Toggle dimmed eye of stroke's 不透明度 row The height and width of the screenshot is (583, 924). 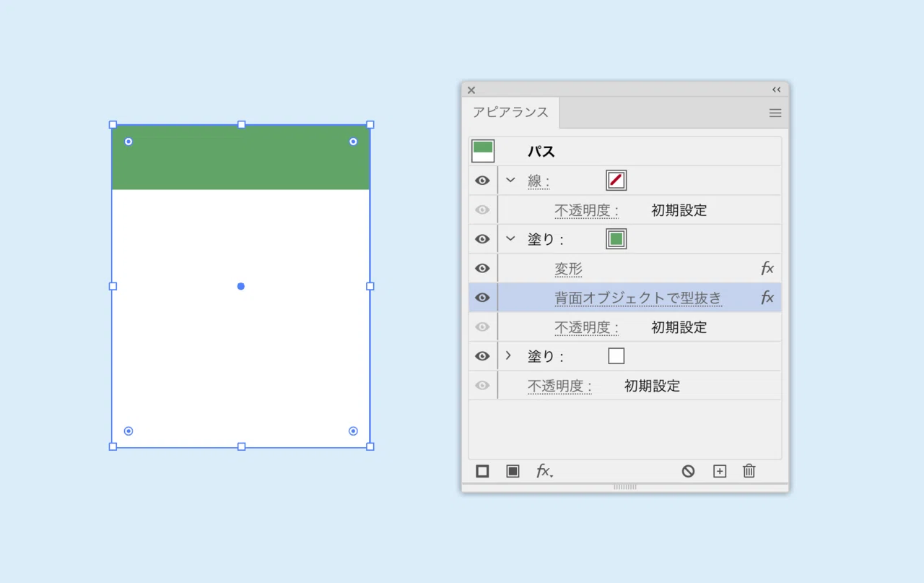(482, 210)
